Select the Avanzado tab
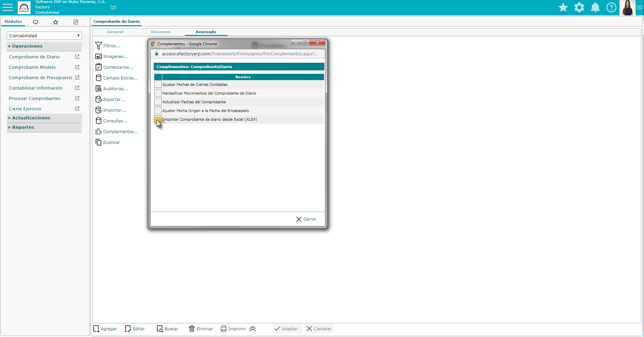644x337 pixels. pos(206,32)
